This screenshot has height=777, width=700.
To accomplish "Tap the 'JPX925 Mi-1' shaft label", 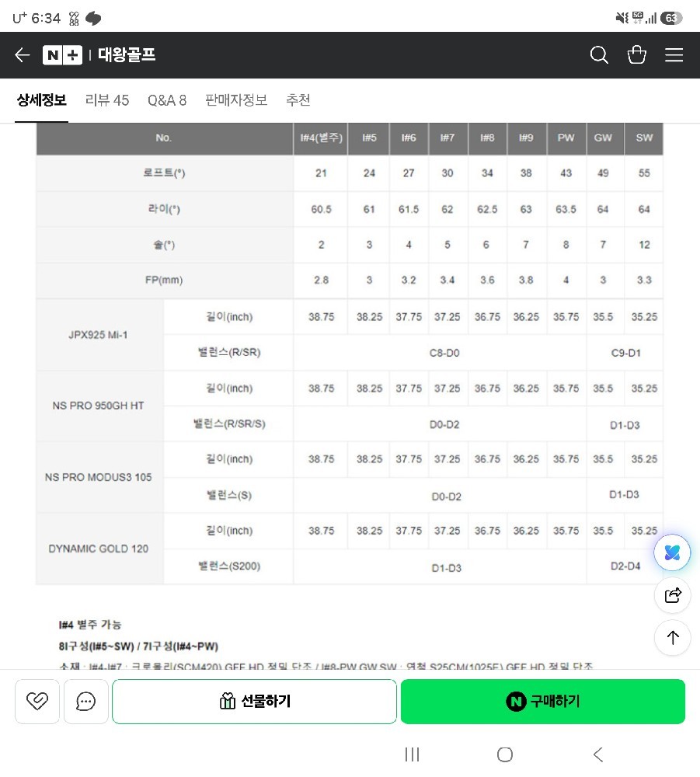I will tap(98, 335).
